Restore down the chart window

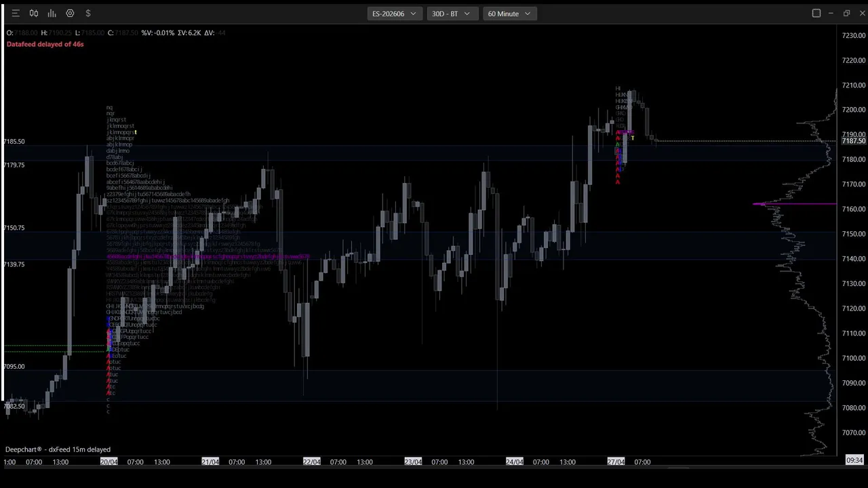pos(846,13)
